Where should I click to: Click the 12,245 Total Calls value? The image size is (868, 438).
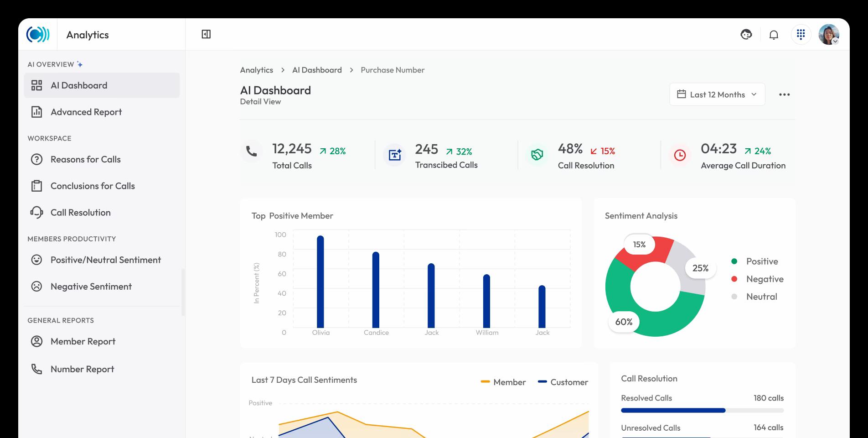click(x=292, y=149)
